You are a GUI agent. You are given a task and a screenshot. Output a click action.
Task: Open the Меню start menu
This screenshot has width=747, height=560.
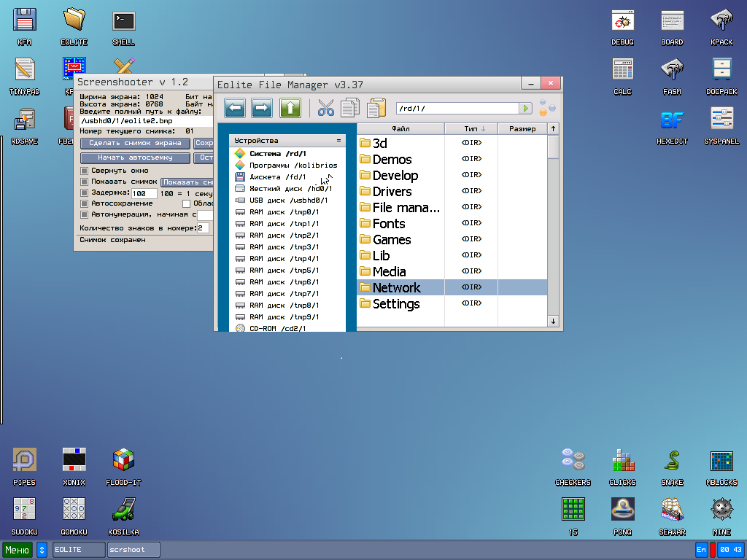(x=18, y=550)
